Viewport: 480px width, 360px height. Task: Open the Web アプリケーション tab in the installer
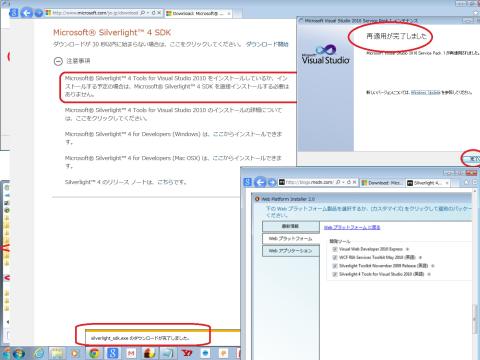(291, 251)
